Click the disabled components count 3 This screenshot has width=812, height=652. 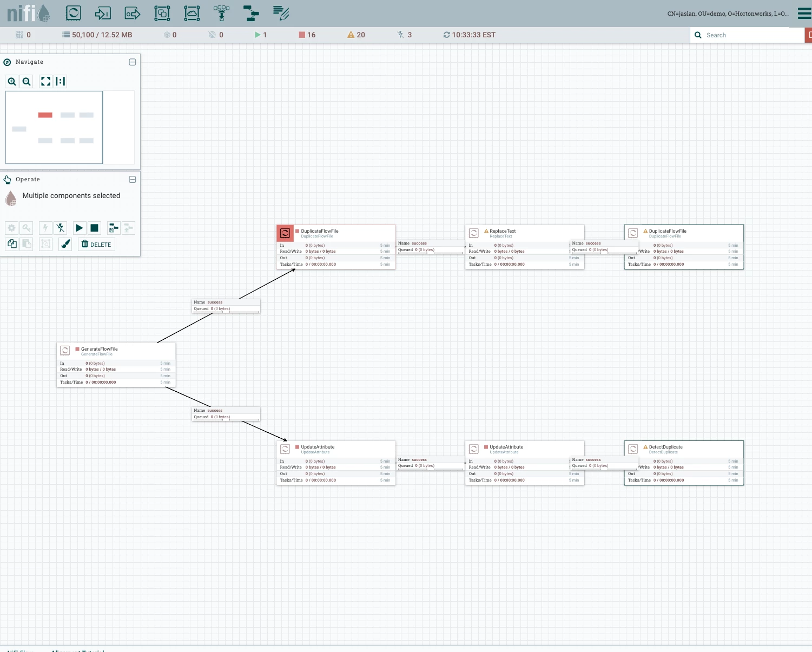click(404, 35)
